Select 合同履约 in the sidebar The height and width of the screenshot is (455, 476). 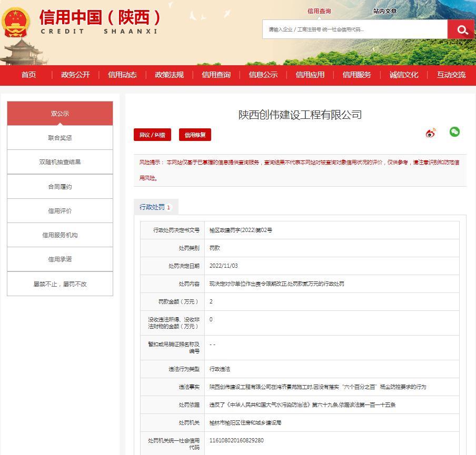click(x=60, y=187)
